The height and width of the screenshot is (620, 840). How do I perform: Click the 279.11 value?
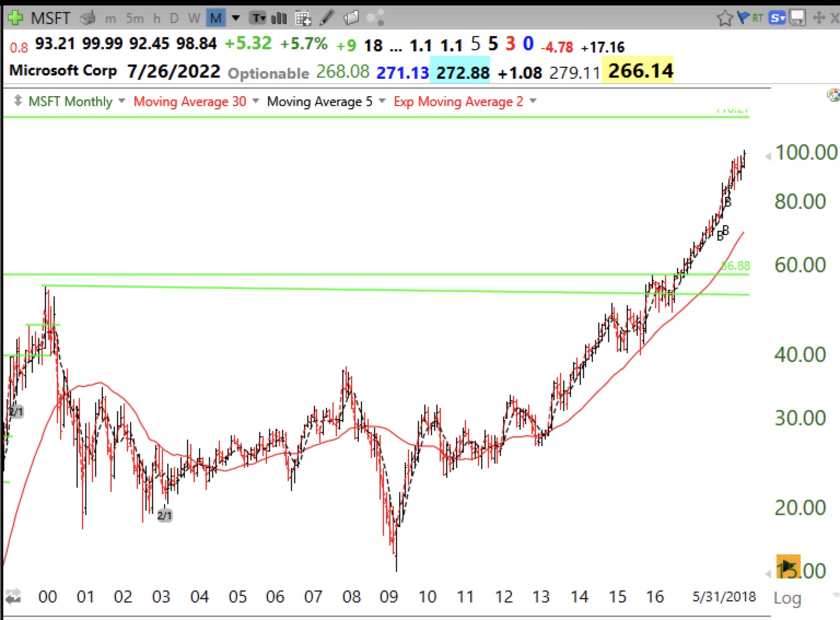tap(574, 73)
